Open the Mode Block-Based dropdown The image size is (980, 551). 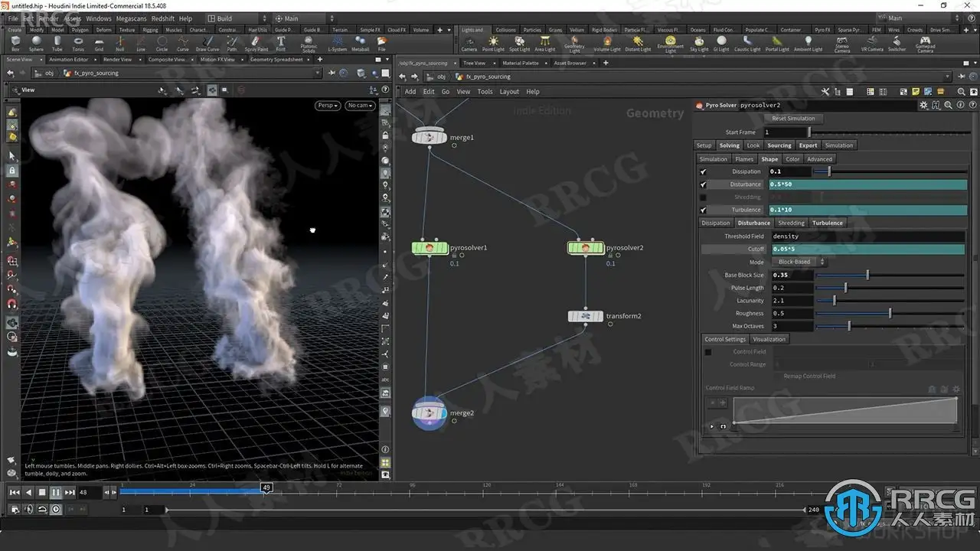coord(798,262)
